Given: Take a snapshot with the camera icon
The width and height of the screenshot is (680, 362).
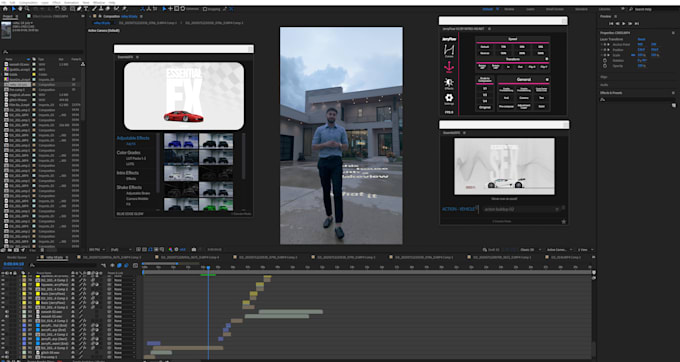Looking at the screenshot, I should (x=194, y=250).
